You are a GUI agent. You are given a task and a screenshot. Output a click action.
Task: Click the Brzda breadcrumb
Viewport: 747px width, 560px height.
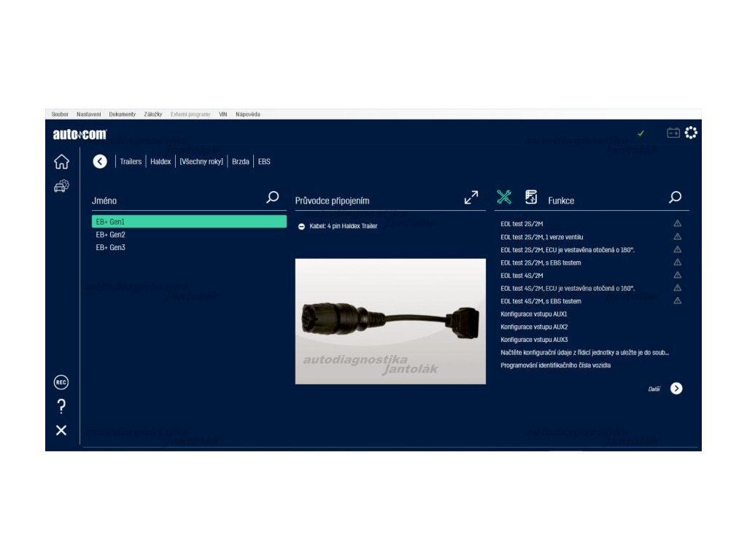(241, 161)
